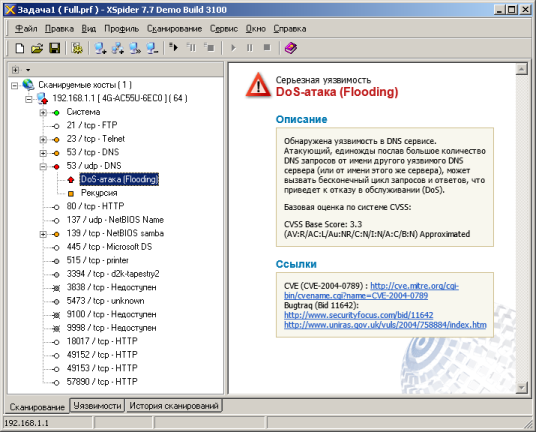Select the 80 / tcp - HTTP item
The height and width of the screenshot is (432, 536).
[95, 206]
